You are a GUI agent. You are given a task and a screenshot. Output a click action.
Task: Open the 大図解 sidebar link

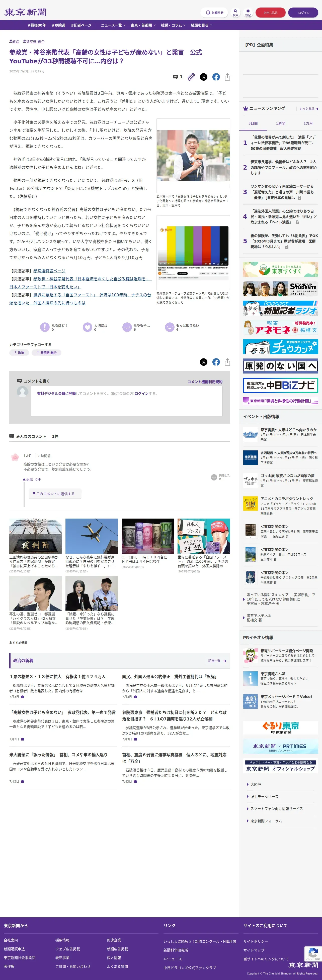pyautogui.click(x=255, y=784)
